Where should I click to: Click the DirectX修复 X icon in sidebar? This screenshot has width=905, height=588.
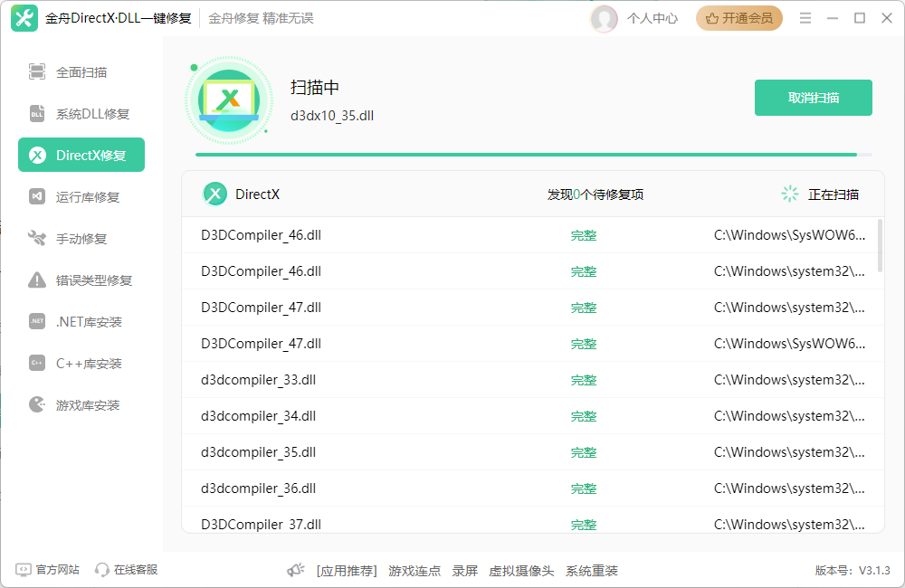pyautogui.click(x=37, y=156)
